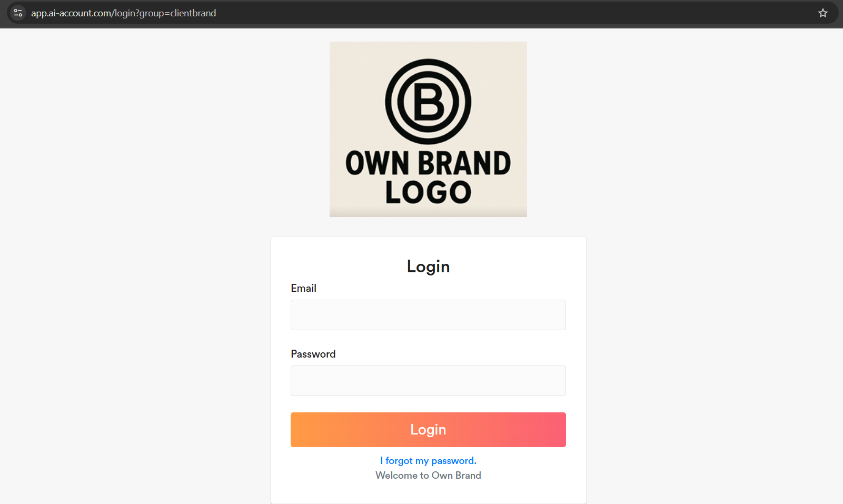Click the Login heading text
The image size is (843, 504).
click(x=428, y=266)
